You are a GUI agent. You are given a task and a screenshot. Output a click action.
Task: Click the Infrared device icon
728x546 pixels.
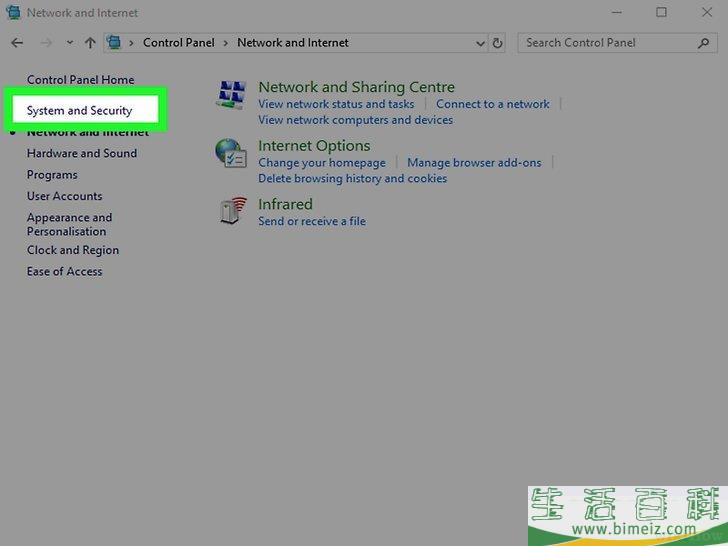pos(231,211)
